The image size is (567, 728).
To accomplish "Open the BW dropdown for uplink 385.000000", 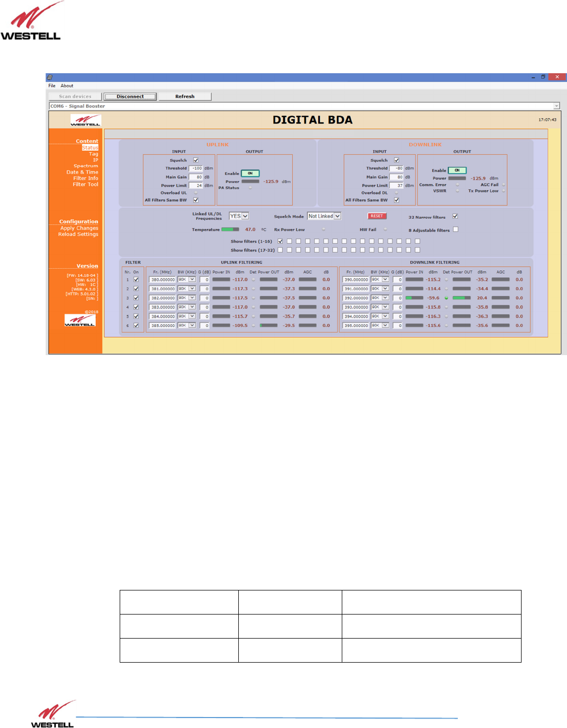I will tap(187, 325).
